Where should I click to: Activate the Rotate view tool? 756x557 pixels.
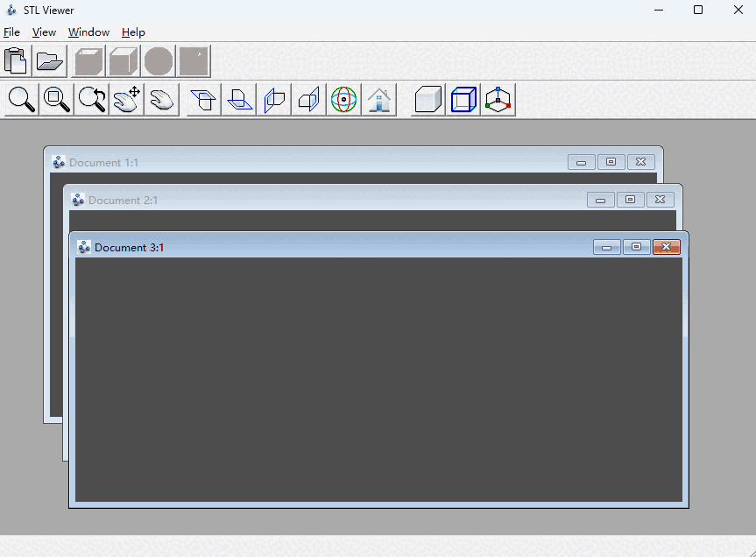coord(91,99)
